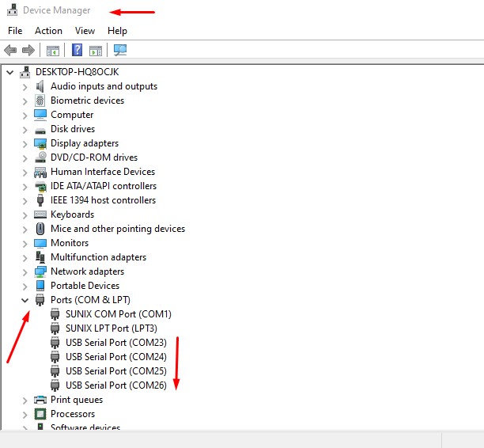Select USB Serial Port (COM26)
484x448 pixels.
(116, 385)
